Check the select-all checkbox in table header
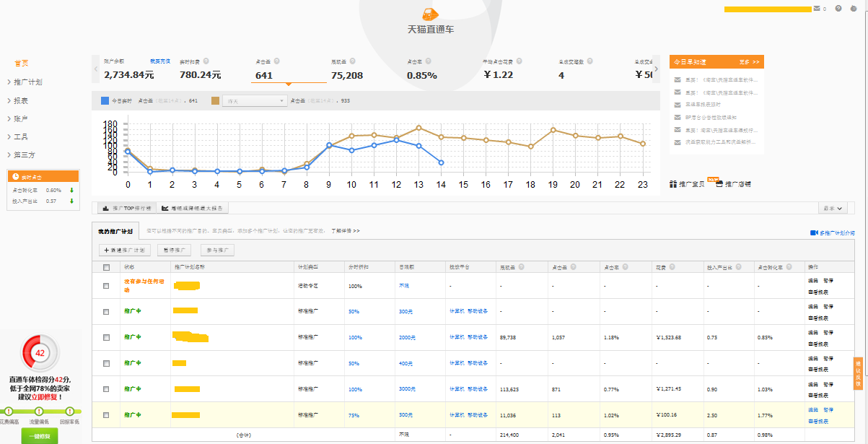 click(x=106, y=267)
